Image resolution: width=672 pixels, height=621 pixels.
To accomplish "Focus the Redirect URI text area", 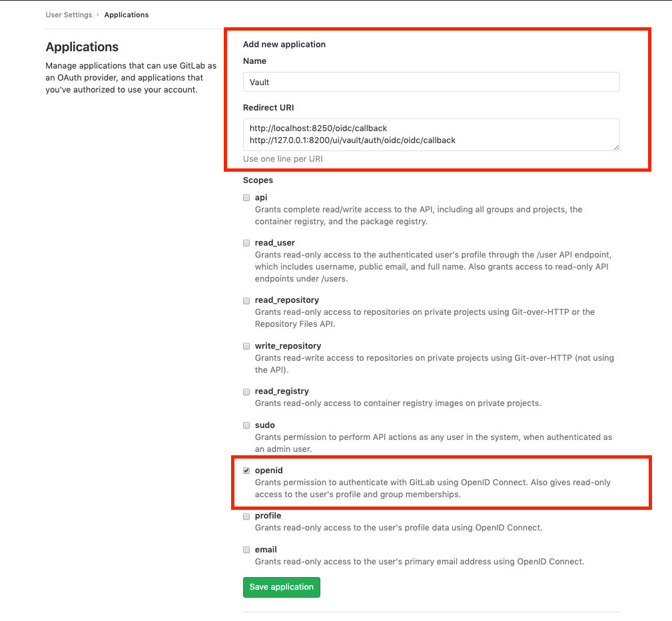I will pyautogui.click(x=432, y=134).
